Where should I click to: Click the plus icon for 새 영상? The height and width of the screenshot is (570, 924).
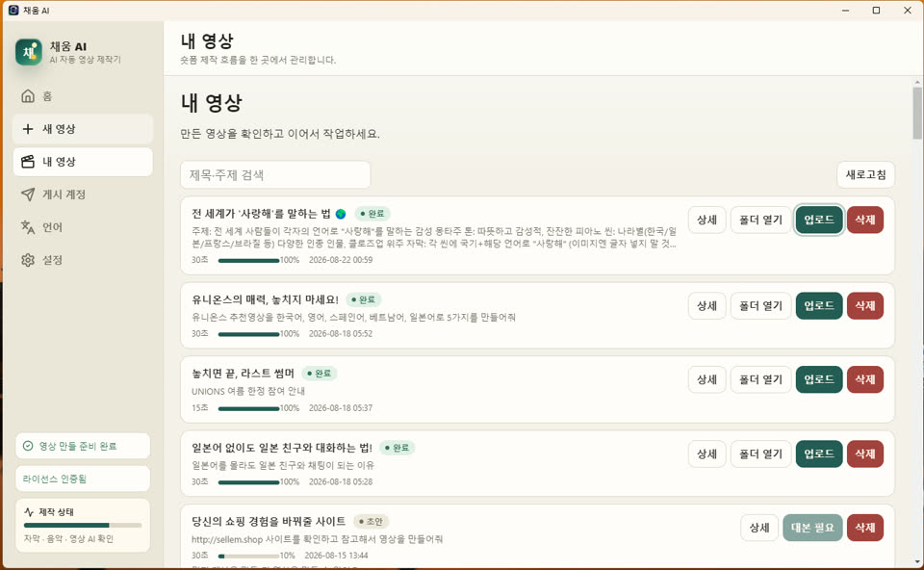pyautogui.click(x=28, y=129)
